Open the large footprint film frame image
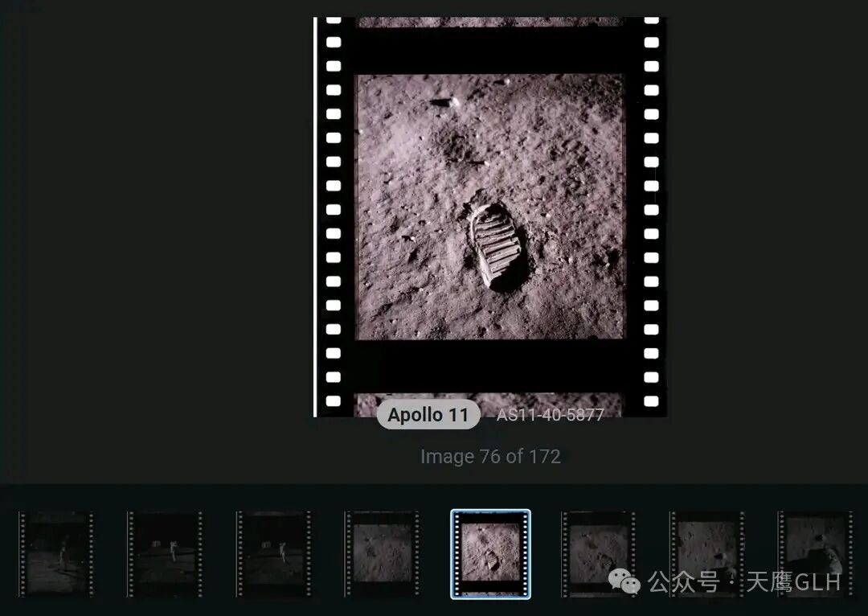 (490, 216)
